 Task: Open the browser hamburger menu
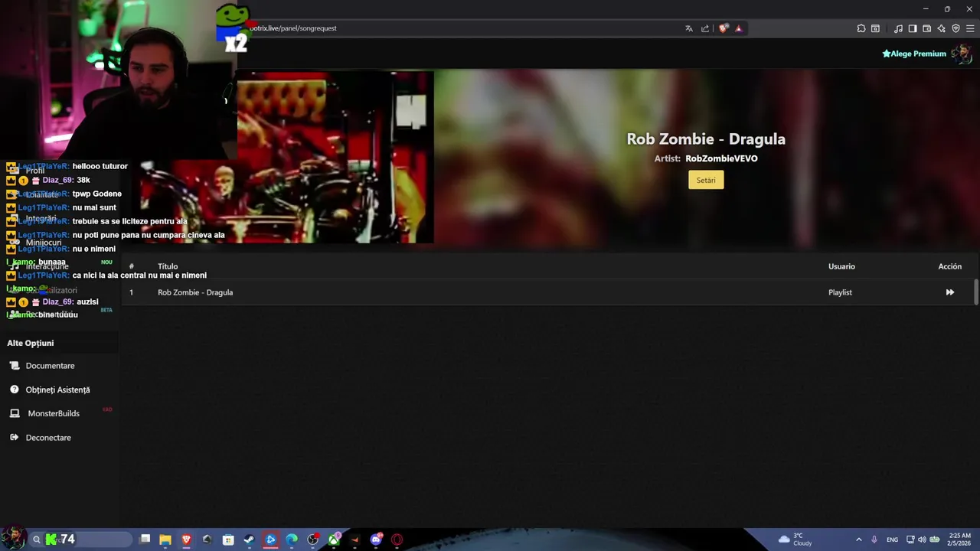tap(970, 28)
